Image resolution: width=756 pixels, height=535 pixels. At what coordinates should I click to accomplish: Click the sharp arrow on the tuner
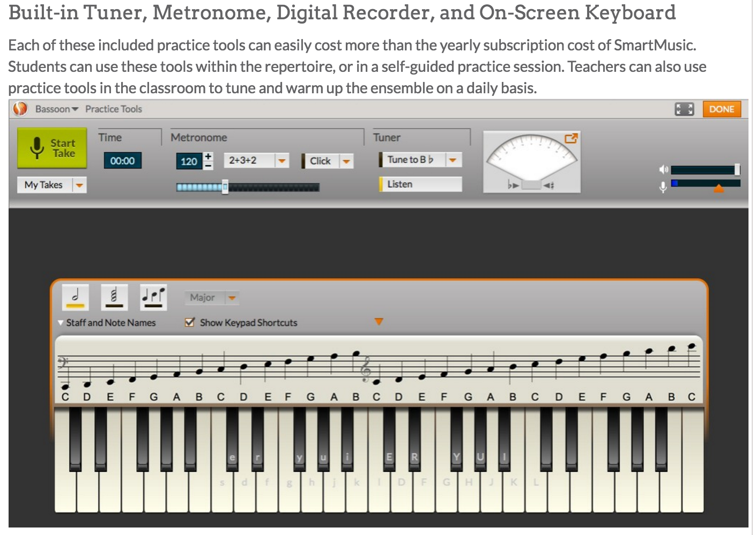click(549, 185)
